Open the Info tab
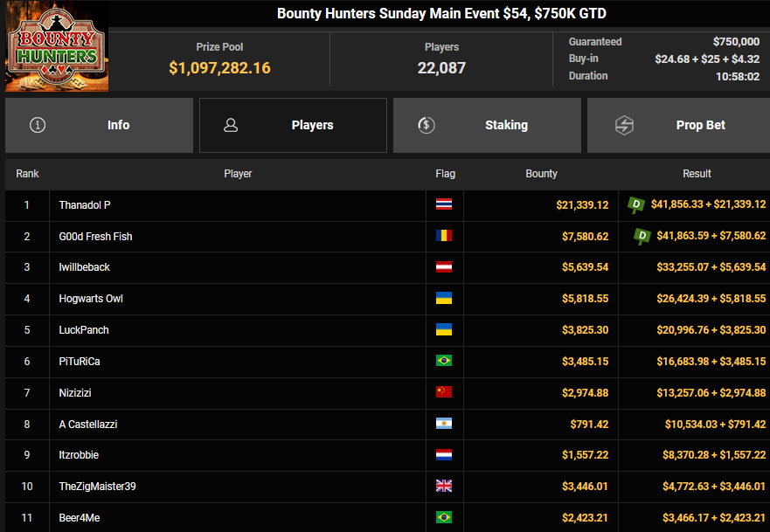This screenshot has width=770, height=532. pos(99,125)
